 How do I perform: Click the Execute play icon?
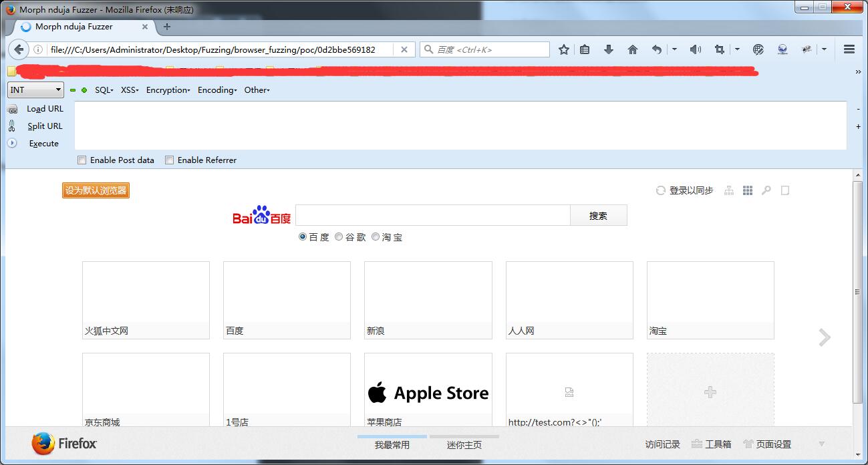tap(12, 143)
